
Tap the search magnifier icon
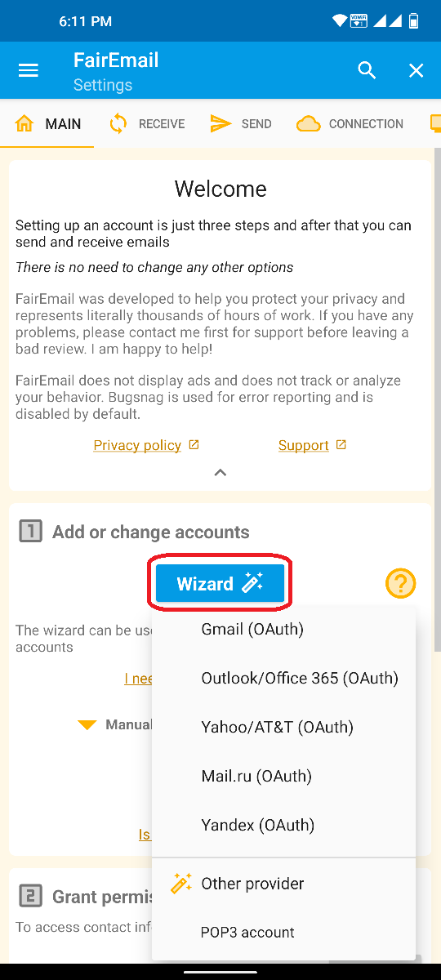(x=367, y=71)
